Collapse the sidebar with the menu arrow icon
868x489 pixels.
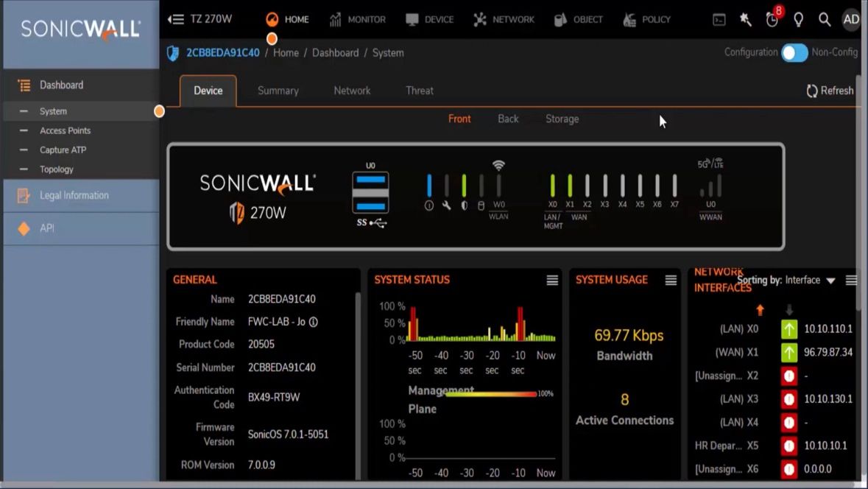(175, 19)
